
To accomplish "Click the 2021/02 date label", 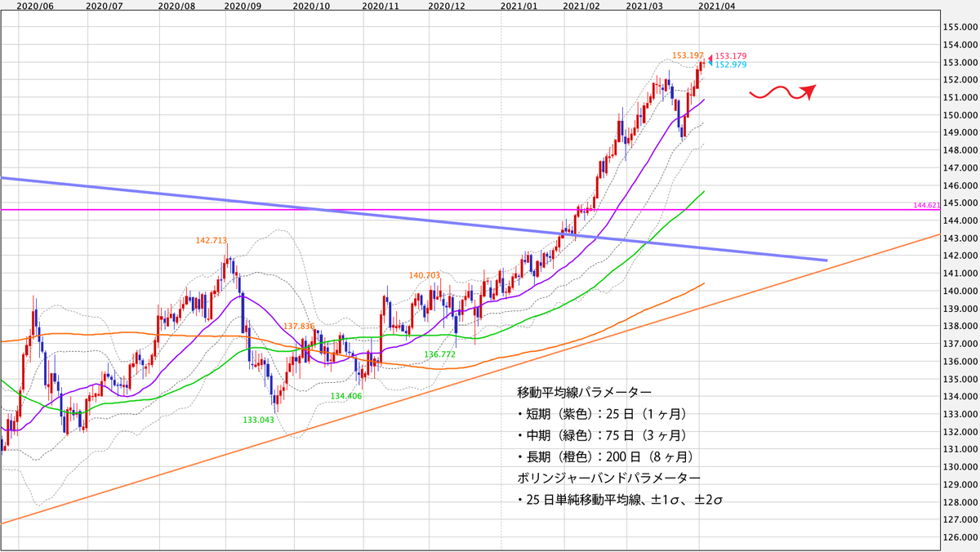I will click(581, 6).
